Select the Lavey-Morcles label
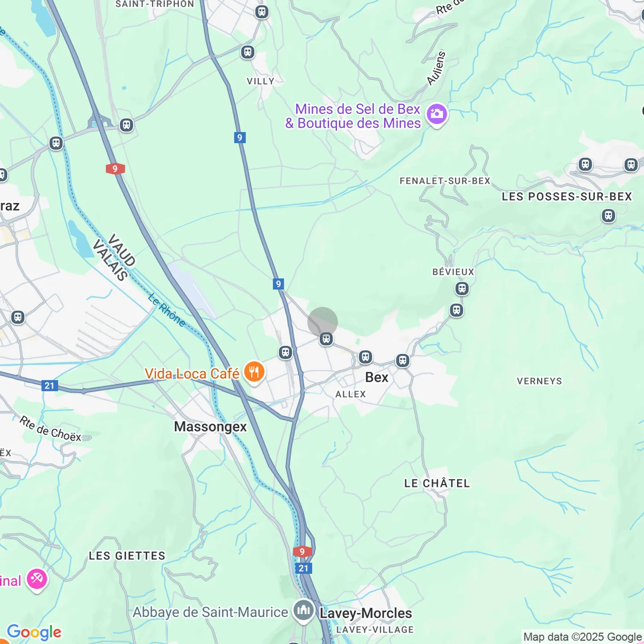This screenshot has height=644, width=644. pyautogui.click(x=366, y=613)
